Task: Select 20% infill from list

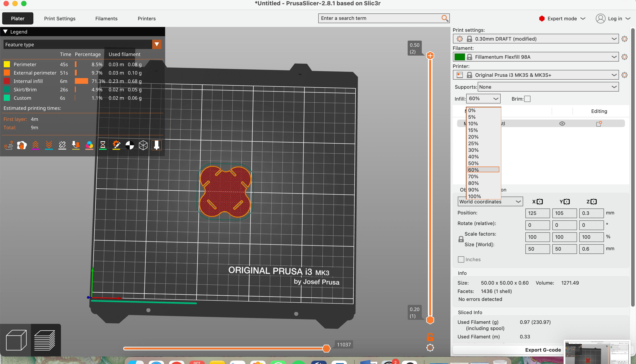Action: (483, 137)
